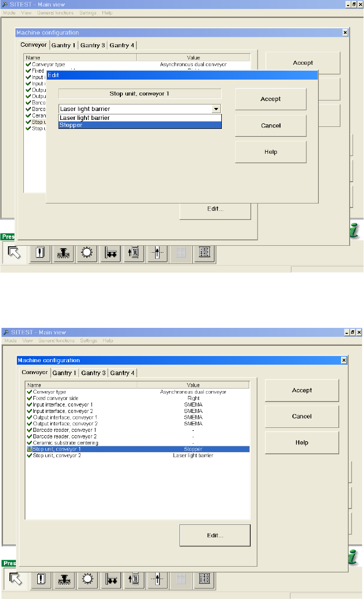Select the Barcode reader, conveyor 1 row
Viewport: 364px width, 599px height.
tap(137, 430)
